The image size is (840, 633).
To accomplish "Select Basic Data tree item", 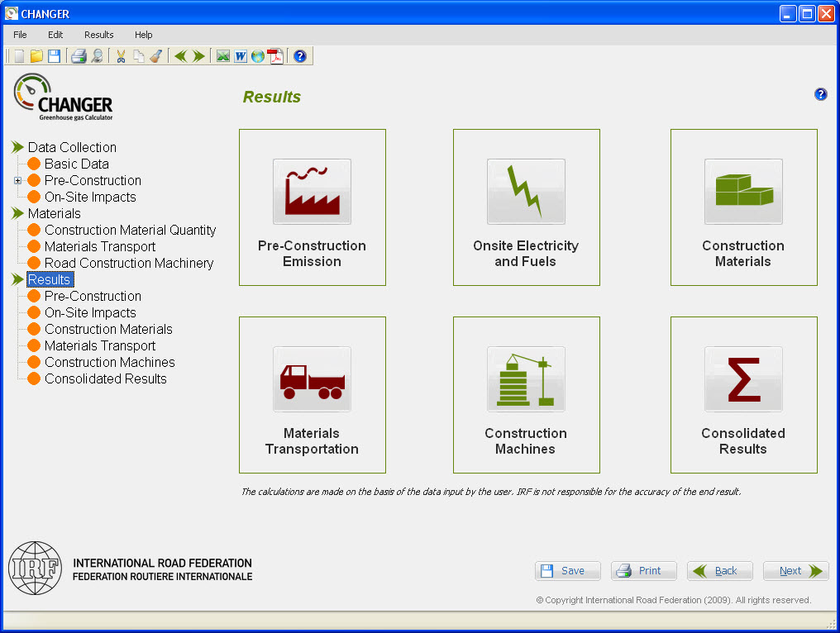I will 77,164.
